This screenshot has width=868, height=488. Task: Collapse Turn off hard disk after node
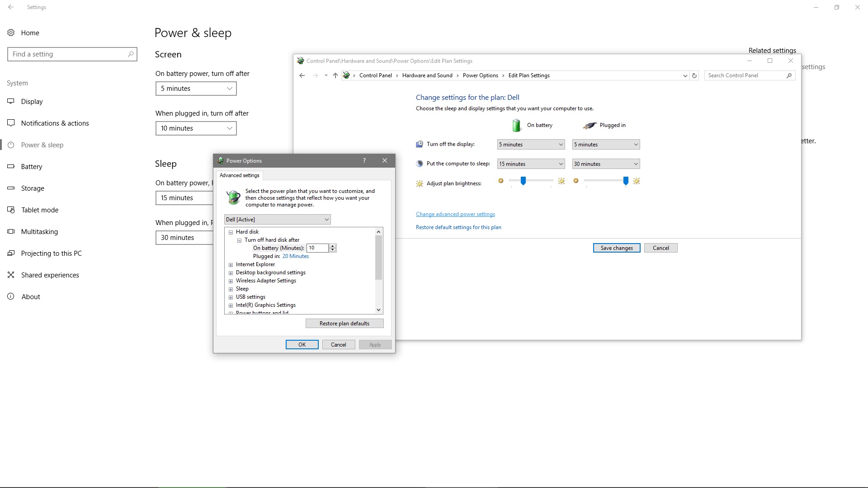pyautogui.click(x=240, y=240)
